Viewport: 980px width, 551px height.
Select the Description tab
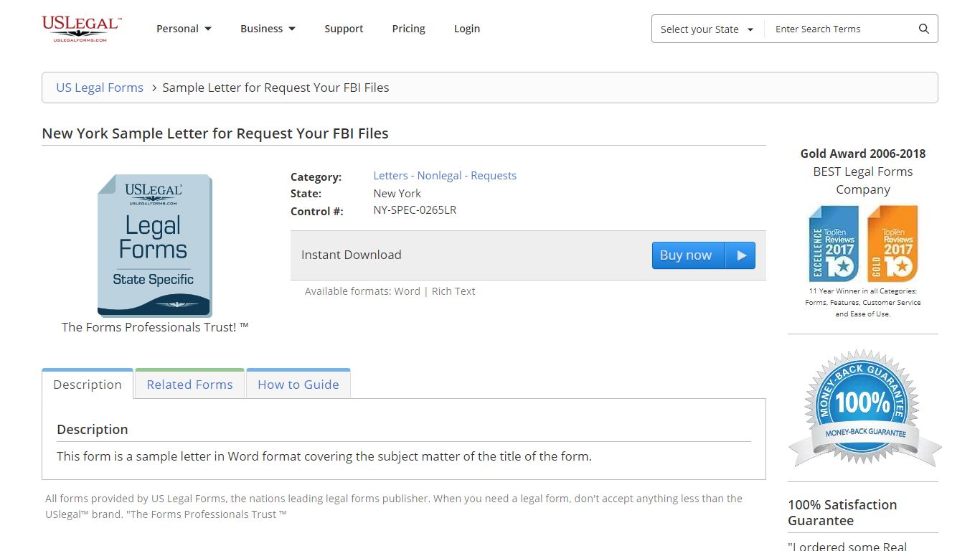click(x=88, y=384)
